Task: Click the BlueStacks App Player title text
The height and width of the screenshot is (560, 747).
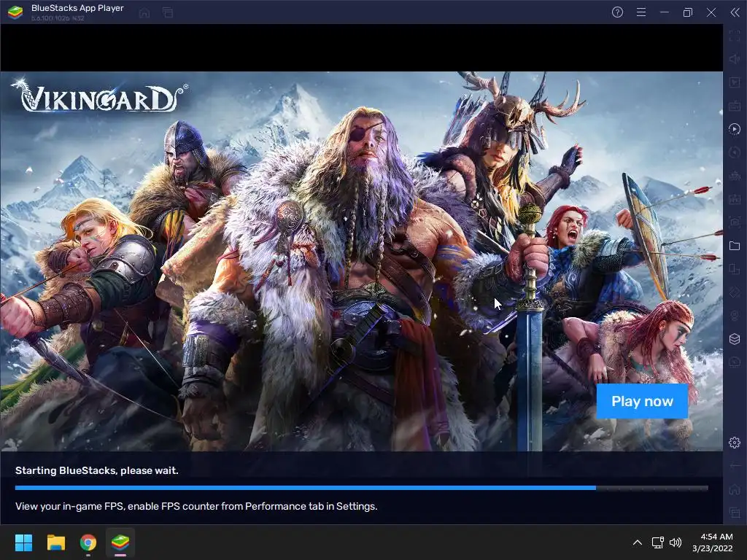Action: pos(77,8)
